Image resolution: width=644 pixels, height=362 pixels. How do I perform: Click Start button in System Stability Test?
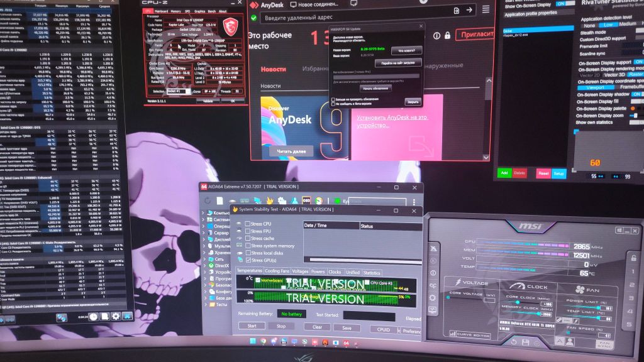252,326
